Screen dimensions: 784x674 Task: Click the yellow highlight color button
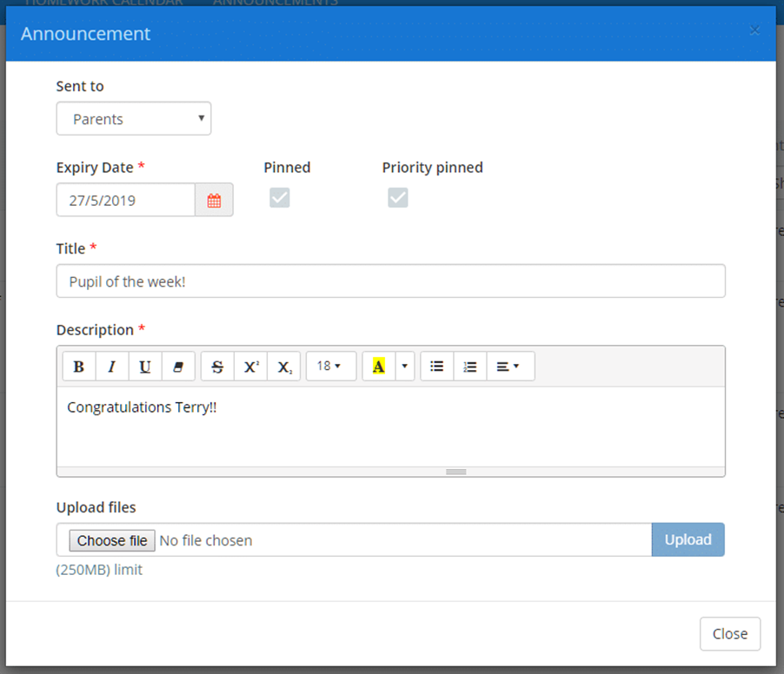(x=377, y=366)
